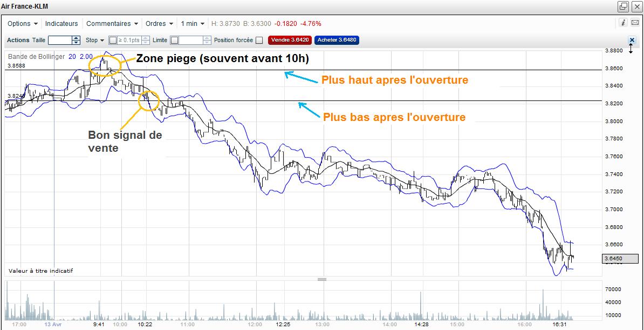The width and height of the screenshot is (644, 330).
Task: Tick the Position forcée checkbox
Action: [259, 40]
